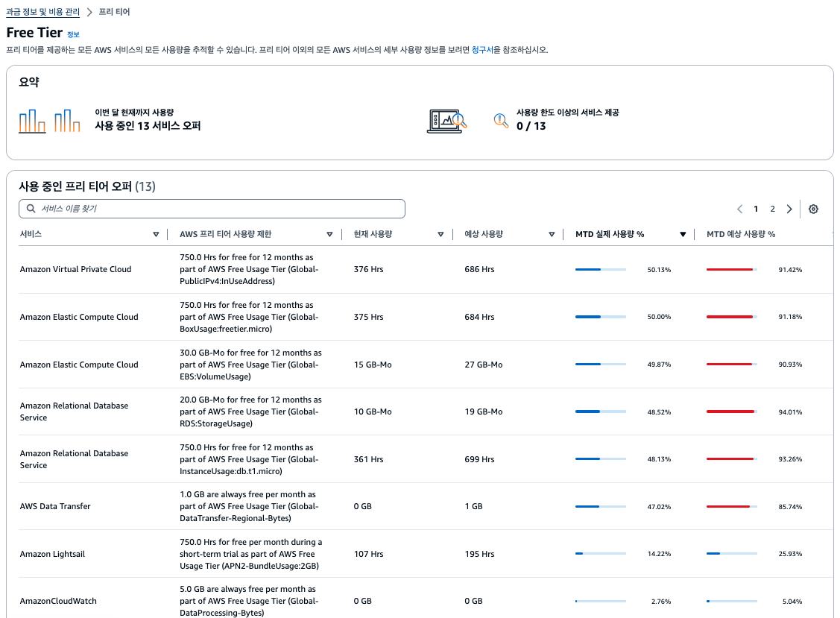Open the 청구서 link in description
This screenshot has width=840, height=618.
pyautogui.click(x=482, y=50)
